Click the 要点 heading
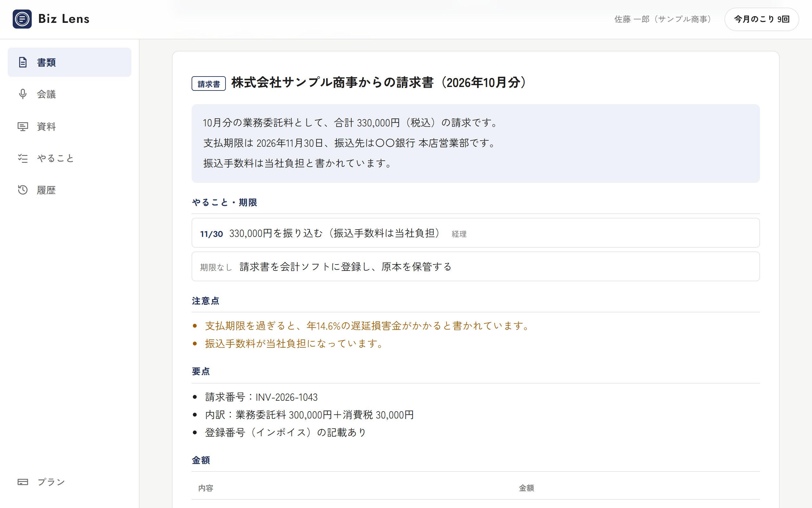The image size is (812, 508). coord(201,371)
